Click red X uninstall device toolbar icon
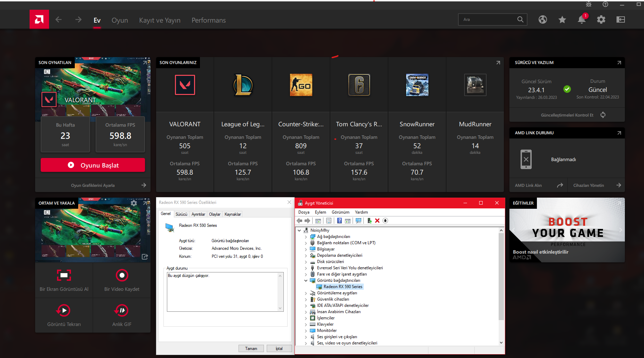Viewport: 644px width, 358px height. click(x=377, y=221)
